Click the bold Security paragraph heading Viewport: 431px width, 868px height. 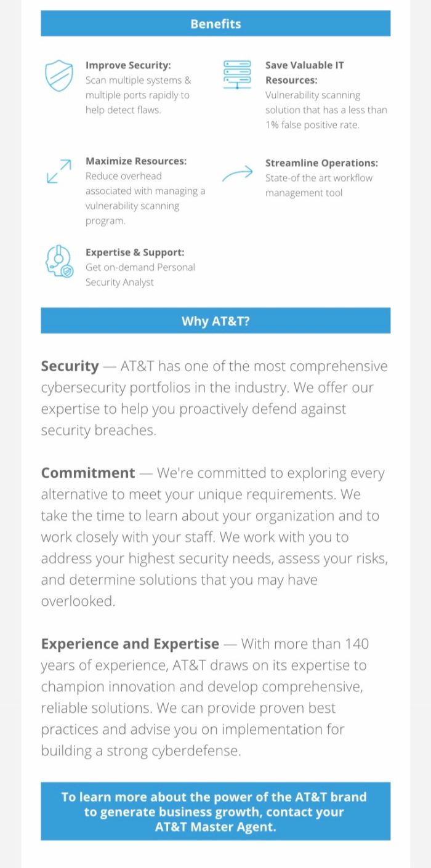coord(70,366)
